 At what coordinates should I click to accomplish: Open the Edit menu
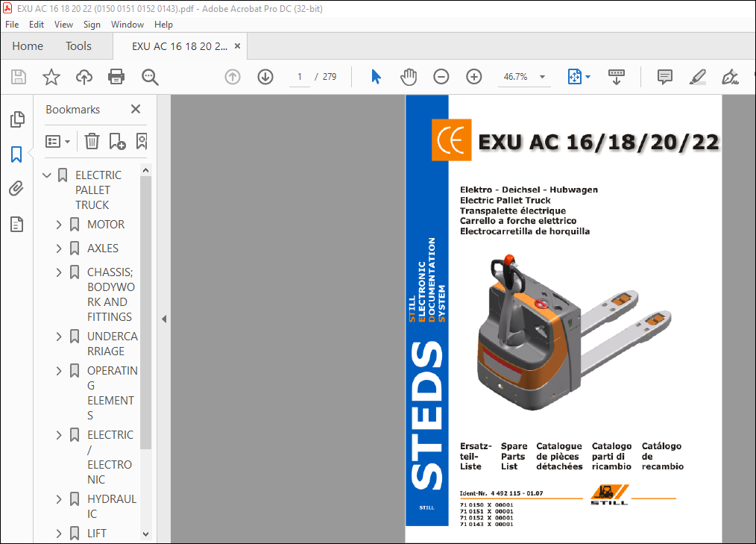click(x=37, y=24)
